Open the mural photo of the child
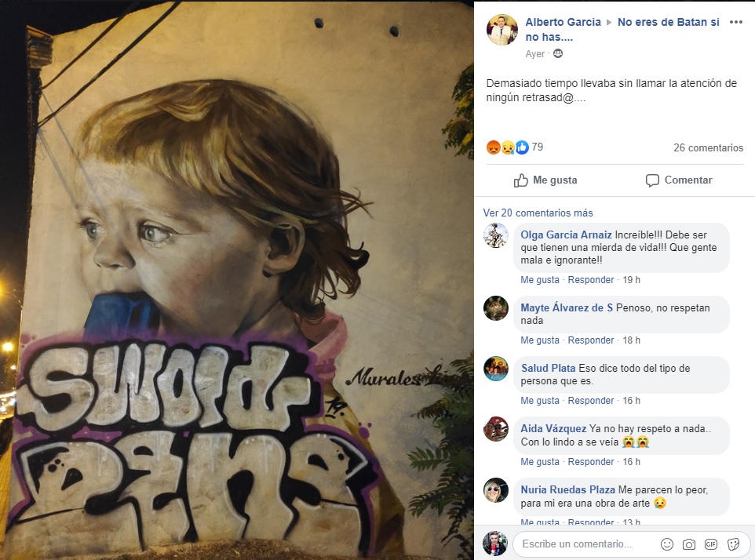This screenshot has height=560, width=755. (237, 280)
